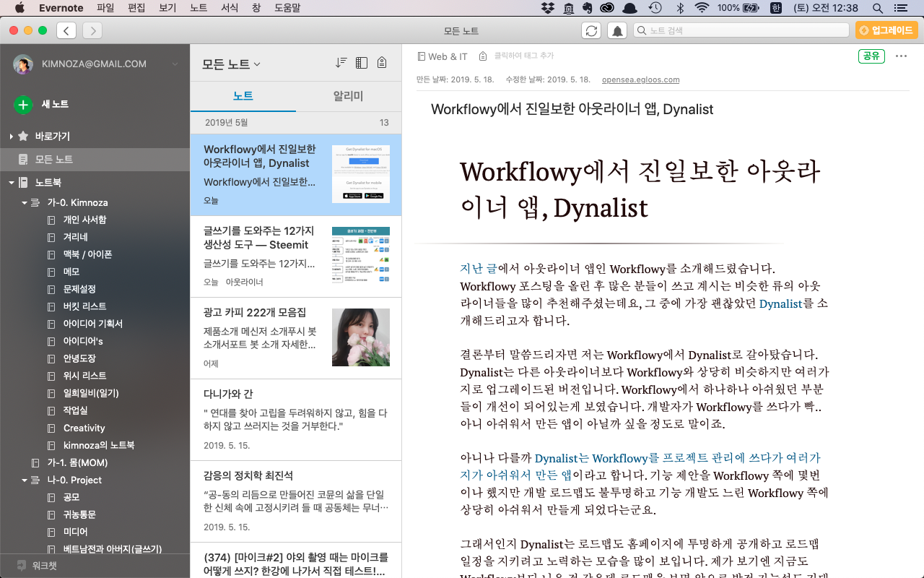Collapse the 나-0. Project stack triangle
This screenshot has height=578, width=924.
point(25,480)
